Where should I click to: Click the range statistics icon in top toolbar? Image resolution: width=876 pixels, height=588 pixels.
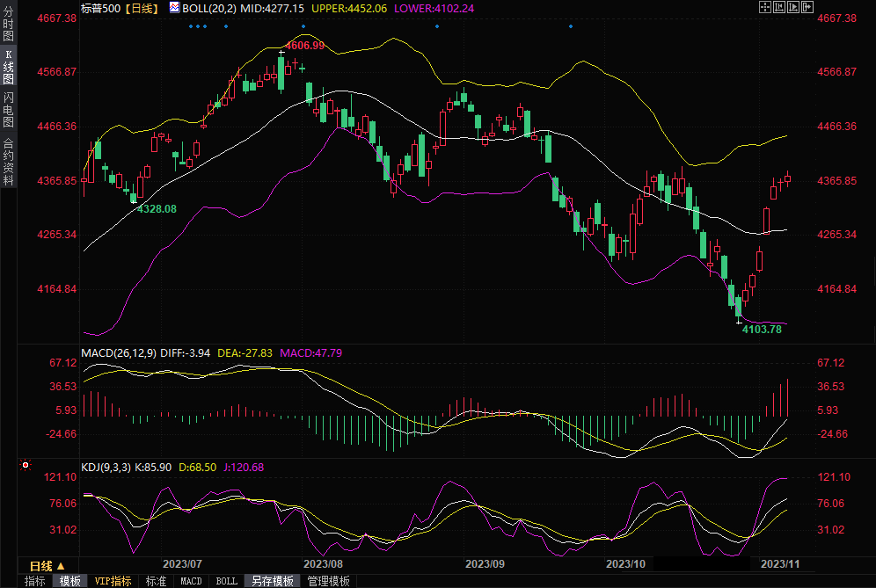click(x=778, y=7)
